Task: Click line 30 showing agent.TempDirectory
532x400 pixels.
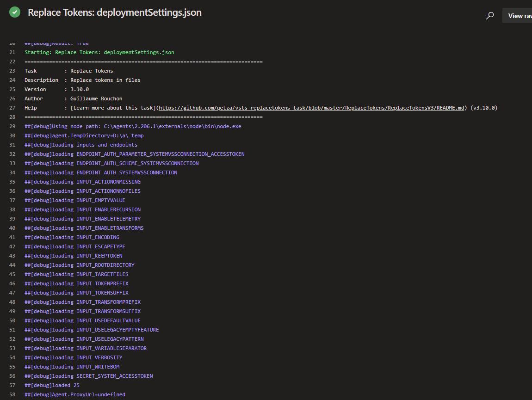Action: 83,135
